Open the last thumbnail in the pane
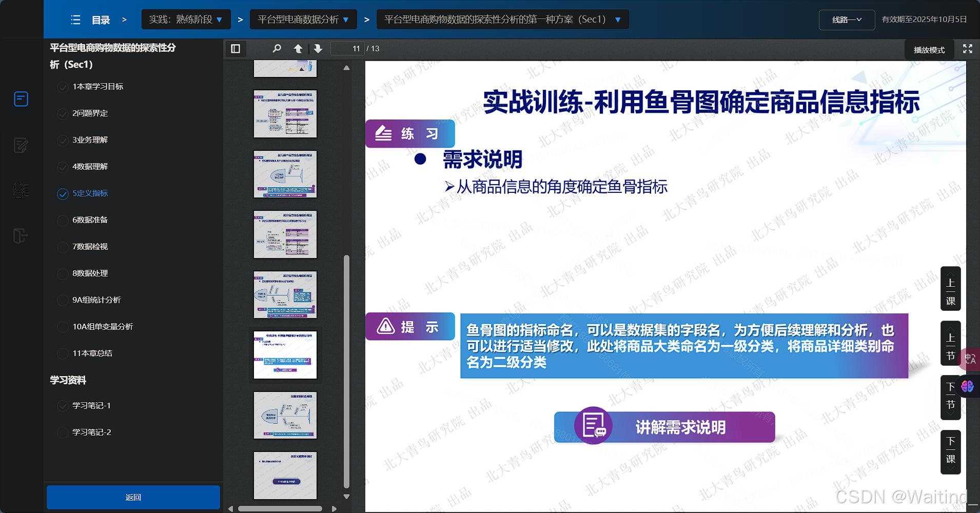This screenshot has height=513, width=980. 285,476
